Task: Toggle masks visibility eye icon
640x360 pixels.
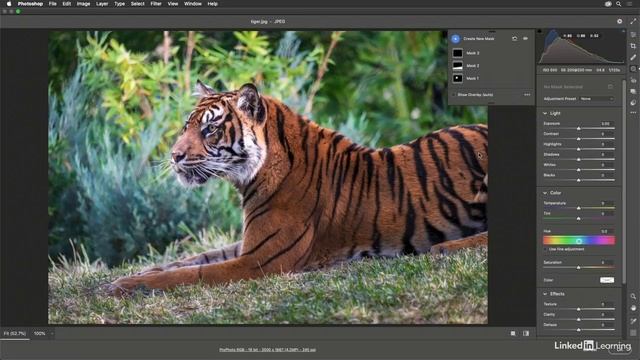Action: (526, 39)
